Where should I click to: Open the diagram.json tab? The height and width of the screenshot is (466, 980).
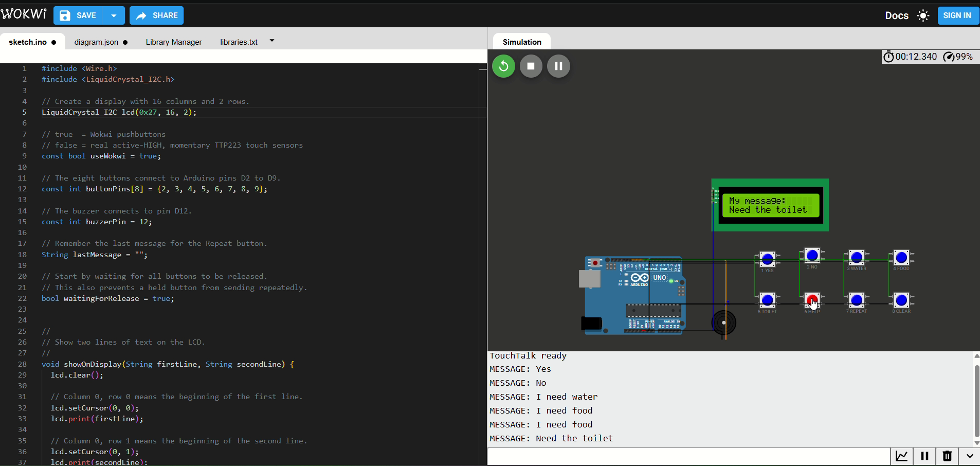pos(101,42)
